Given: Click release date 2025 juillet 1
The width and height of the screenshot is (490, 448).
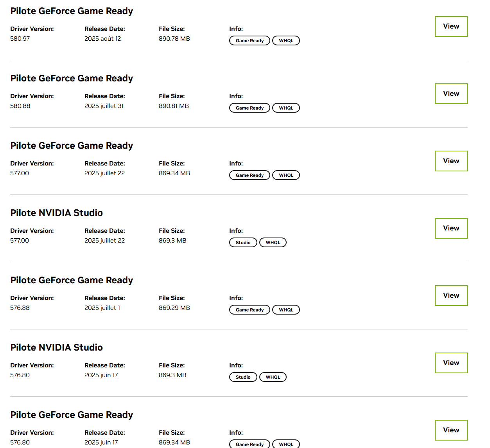Looking at the screenshot, I should (102, 308).
